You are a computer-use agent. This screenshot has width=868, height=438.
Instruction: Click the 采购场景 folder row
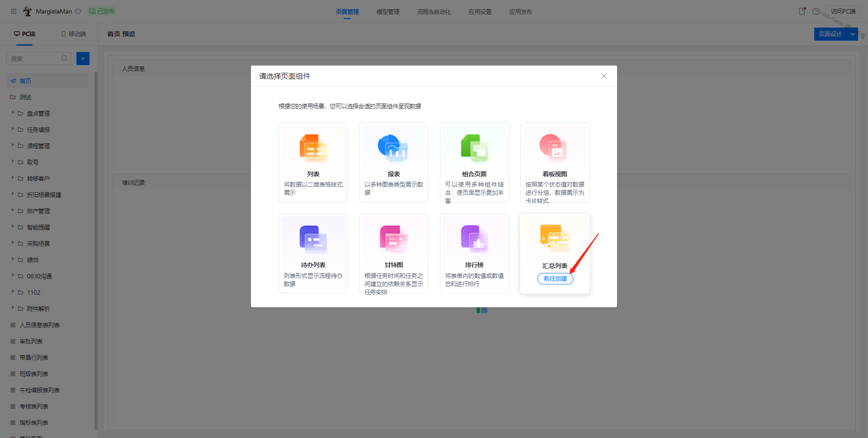pyautogui.click(x=47, y=244)
